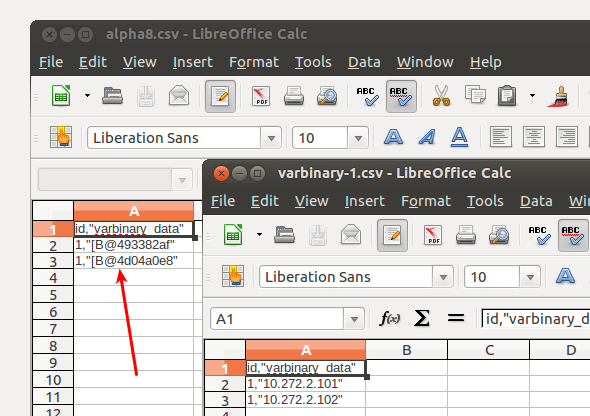Image resolution: width=590 pixels, height=416 pixels.
Task: Click the Copy icon in alpha8.csv toolbar
Action: point(475,94)
